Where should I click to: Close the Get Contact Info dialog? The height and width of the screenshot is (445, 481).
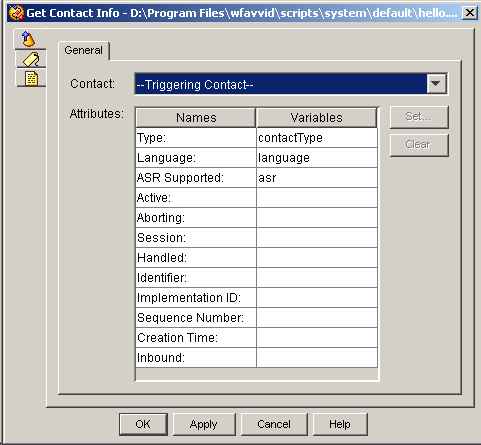coord(470,13)
